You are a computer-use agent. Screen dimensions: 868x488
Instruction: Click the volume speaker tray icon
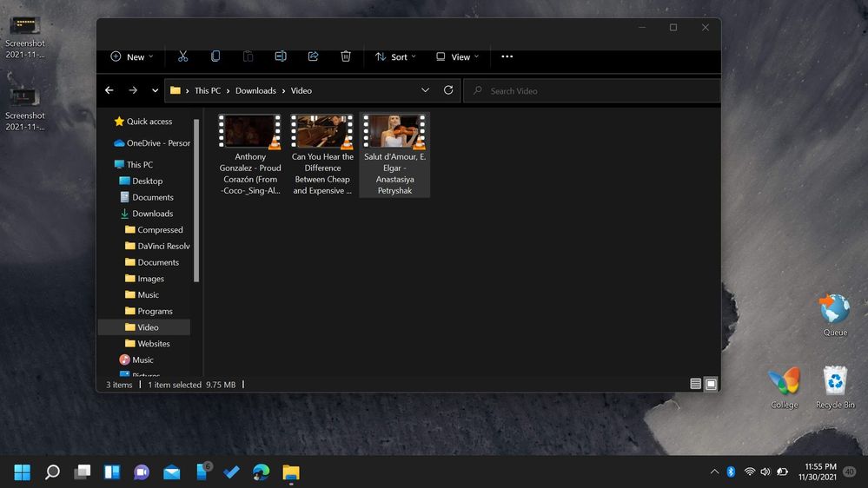coord(765,472)
